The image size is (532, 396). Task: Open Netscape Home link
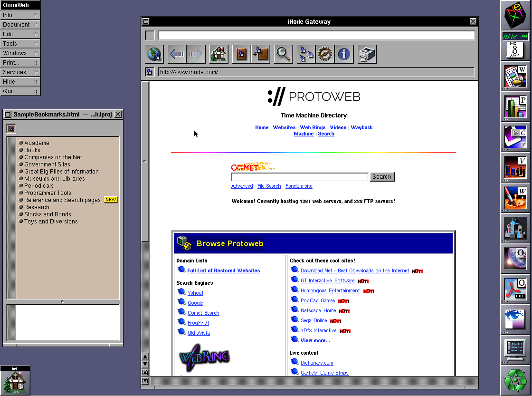click(318, 311)
